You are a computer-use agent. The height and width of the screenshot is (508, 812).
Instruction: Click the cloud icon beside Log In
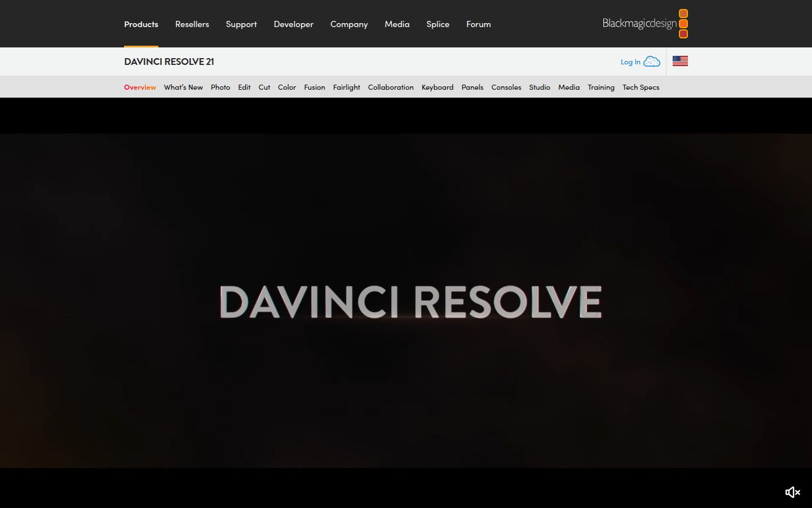click(652, 62)
